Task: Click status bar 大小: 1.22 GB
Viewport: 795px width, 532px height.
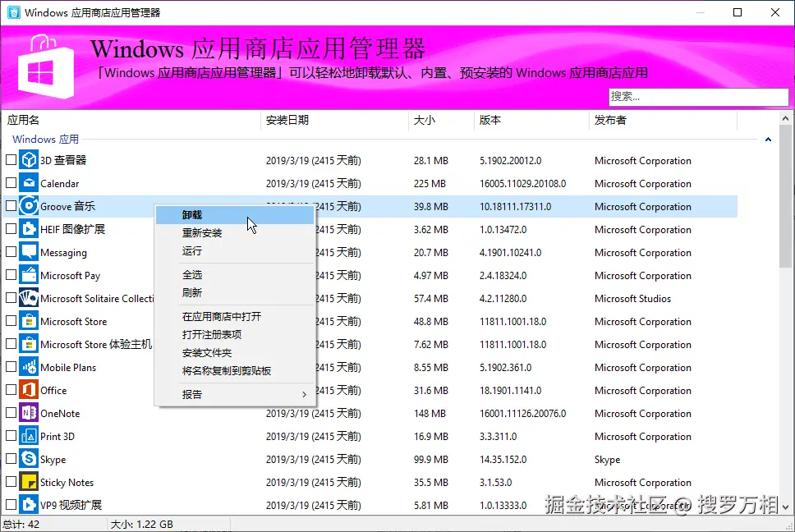Action: tap(141, 524)
